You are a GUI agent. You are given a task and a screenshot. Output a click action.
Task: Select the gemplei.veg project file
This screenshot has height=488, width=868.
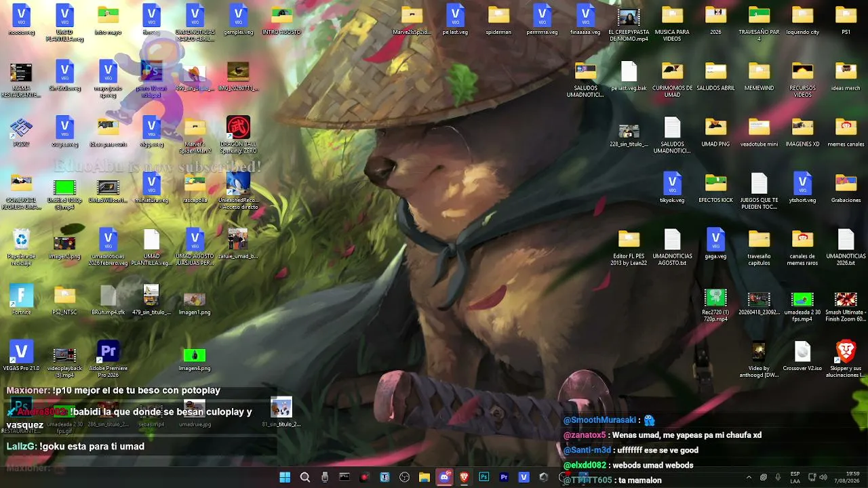pyautogui.click(x=238, y=19)
